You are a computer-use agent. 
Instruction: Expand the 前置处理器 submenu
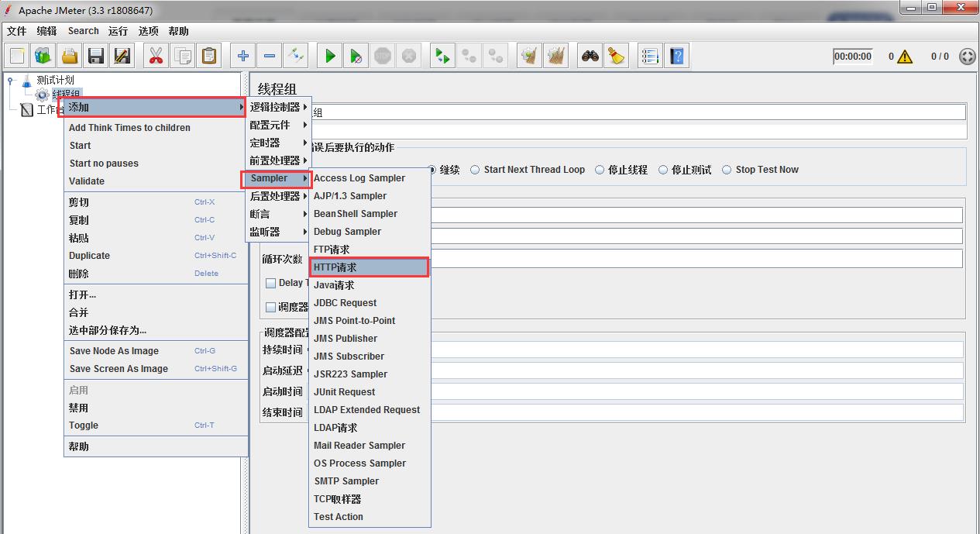279,160
